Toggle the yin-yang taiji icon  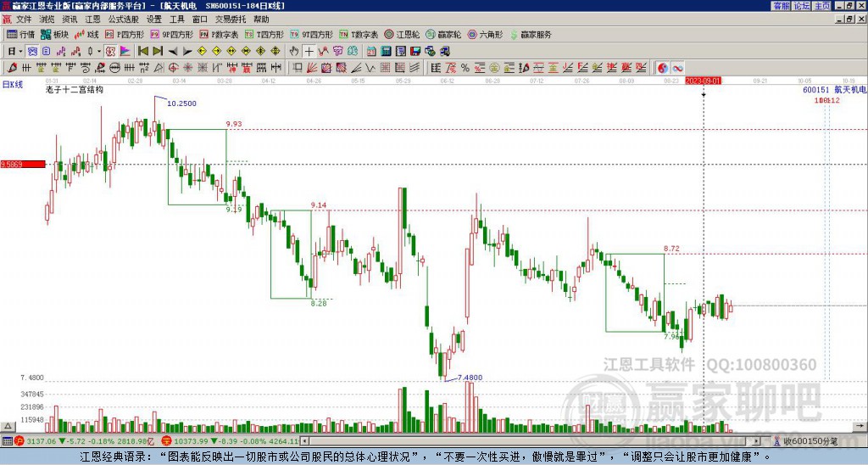662,68
